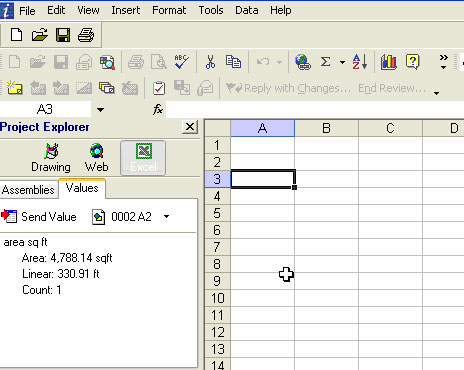Open the reviewing toolbar options dropdown arrow
This screenshot has height=370, width=464.
(x=436, y=93)
